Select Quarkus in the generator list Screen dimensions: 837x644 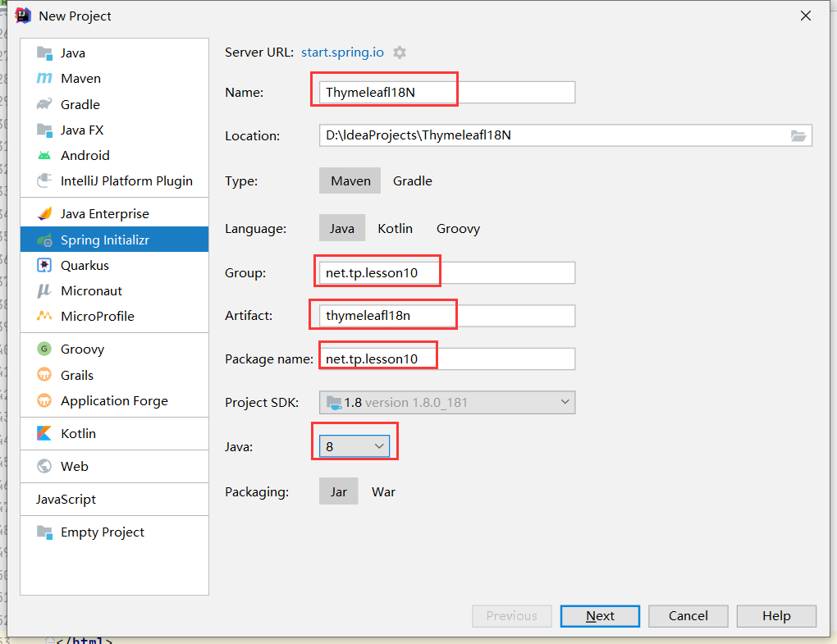click(114, 265)
